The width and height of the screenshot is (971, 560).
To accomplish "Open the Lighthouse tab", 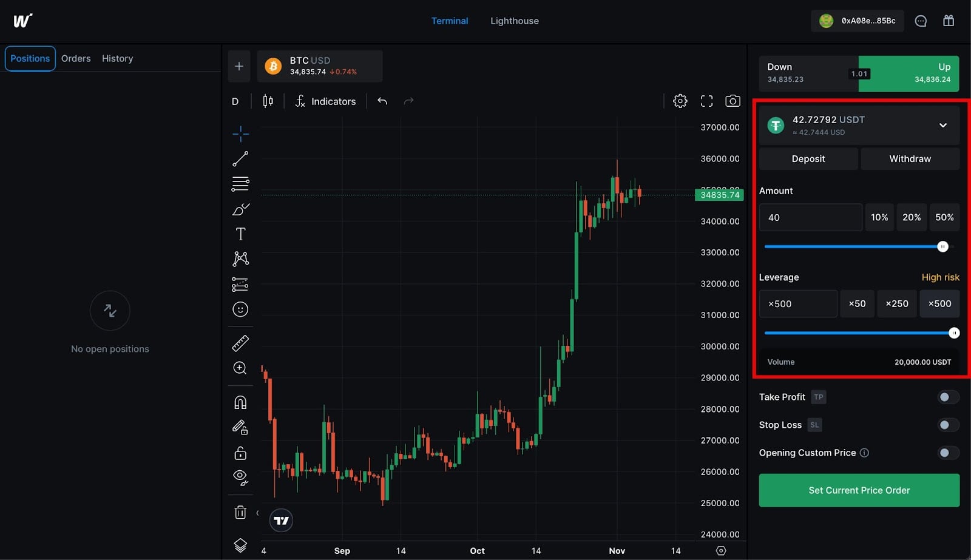I will (514, 21).
